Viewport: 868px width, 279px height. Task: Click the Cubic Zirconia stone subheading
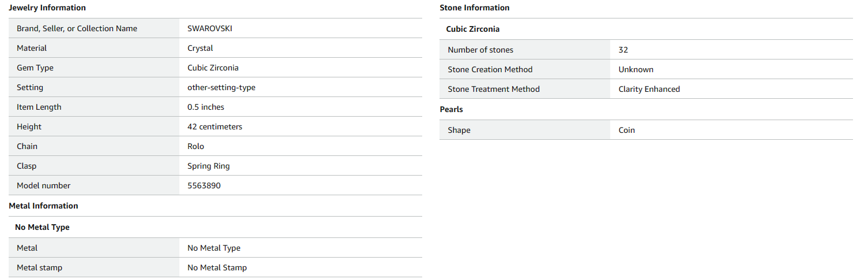click(472, 29)
